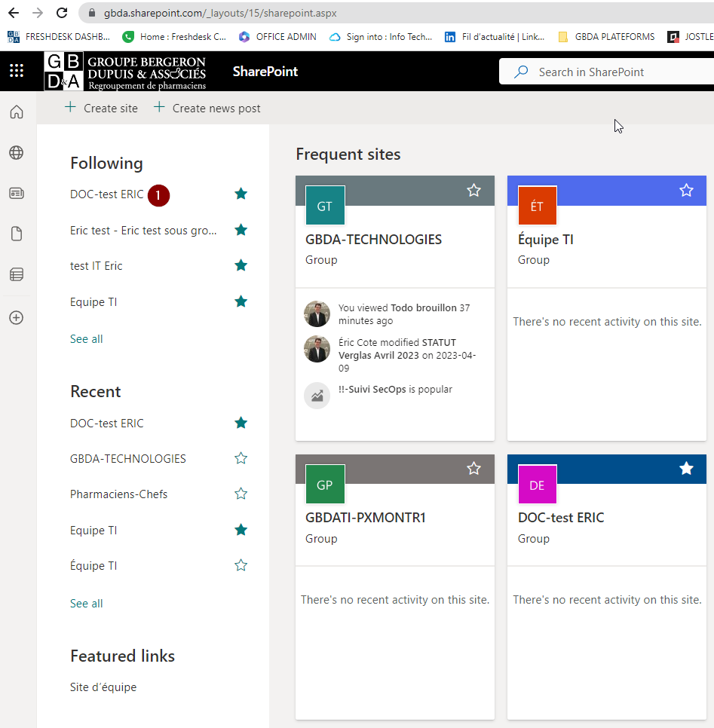Open GBDA-TECHNOLOGIES card title
The image size is (714, 728).
click(373, 239)
